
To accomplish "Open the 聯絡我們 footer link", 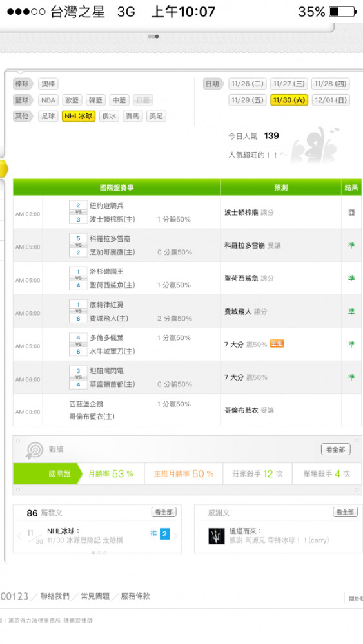I will (x=55, y=596).
